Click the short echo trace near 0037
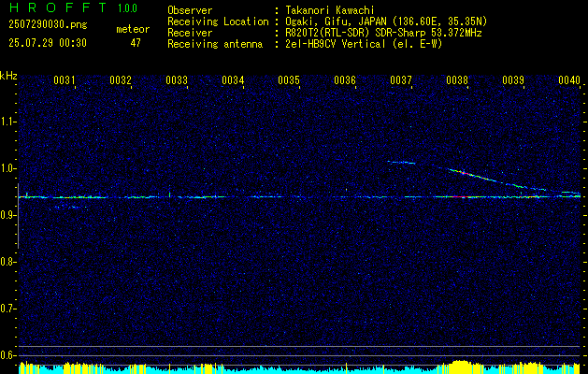 (402, 163)
